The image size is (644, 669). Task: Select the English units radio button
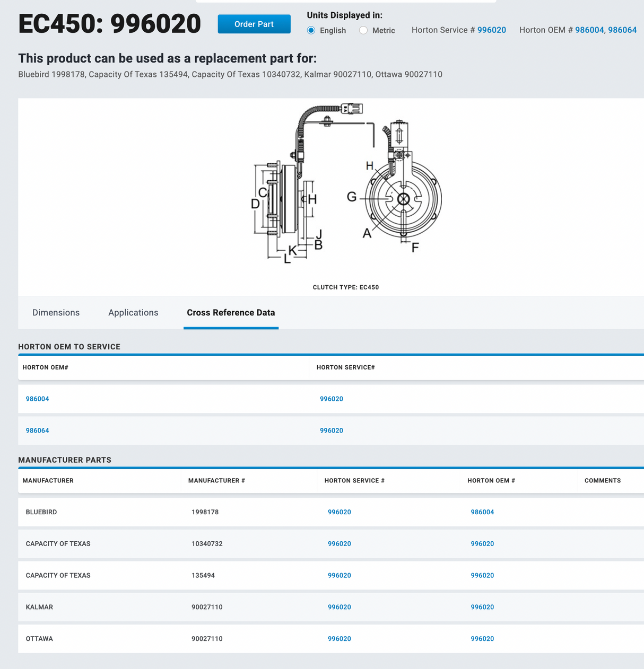311,30
